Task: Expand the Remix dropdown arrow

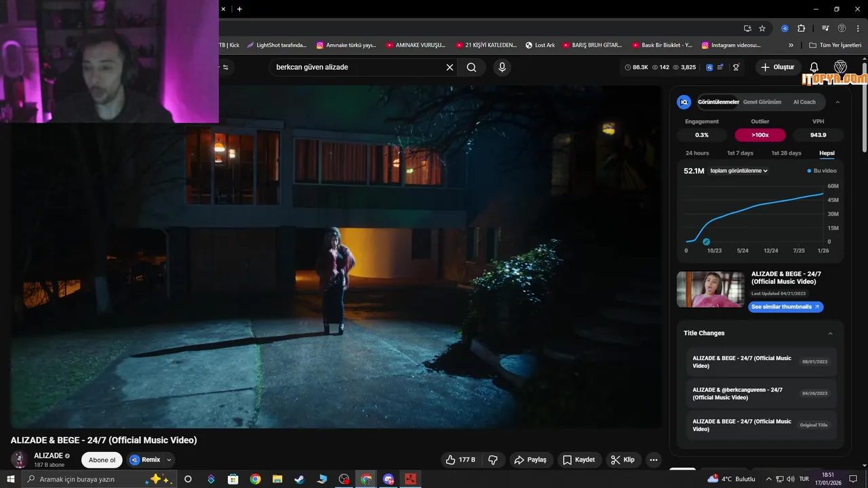Action: [169, 460]
